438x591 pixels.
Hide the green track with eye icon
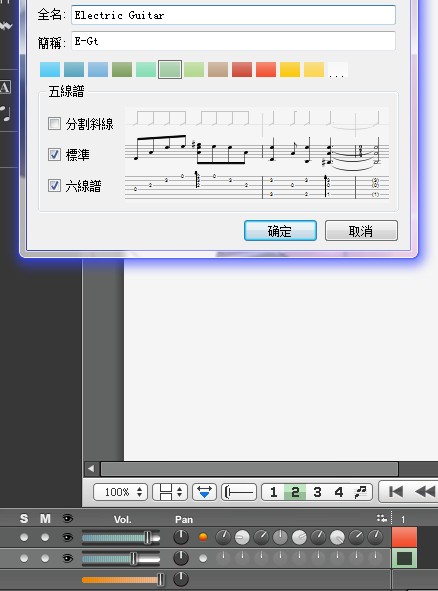coord(67,558)
